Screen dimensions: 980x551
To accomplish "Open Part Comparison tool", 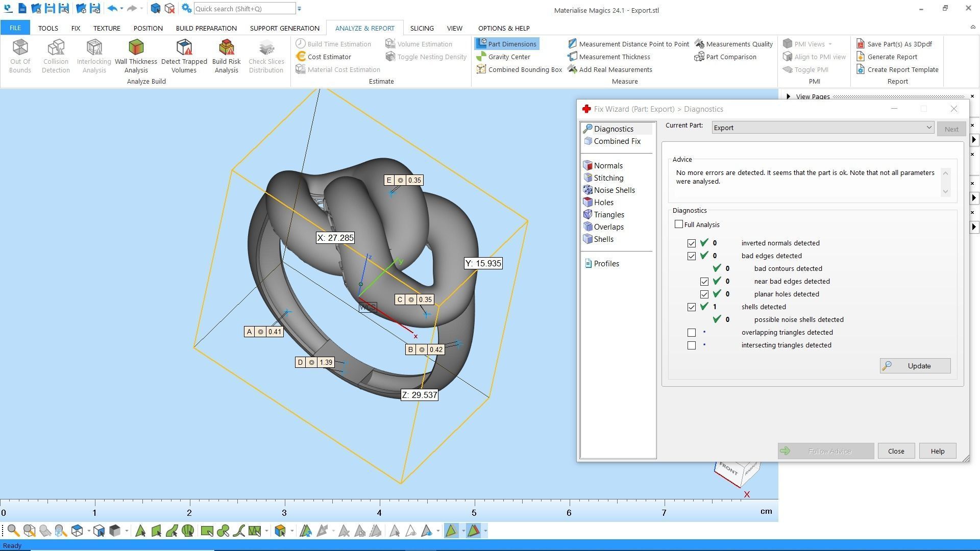I will [x=725, y=57].
